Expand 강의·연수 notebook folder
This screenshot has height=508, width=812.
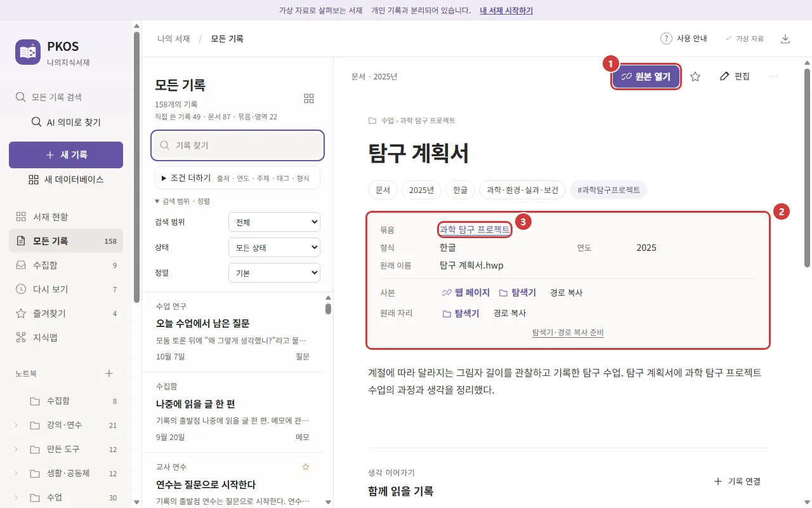[16, 425]
